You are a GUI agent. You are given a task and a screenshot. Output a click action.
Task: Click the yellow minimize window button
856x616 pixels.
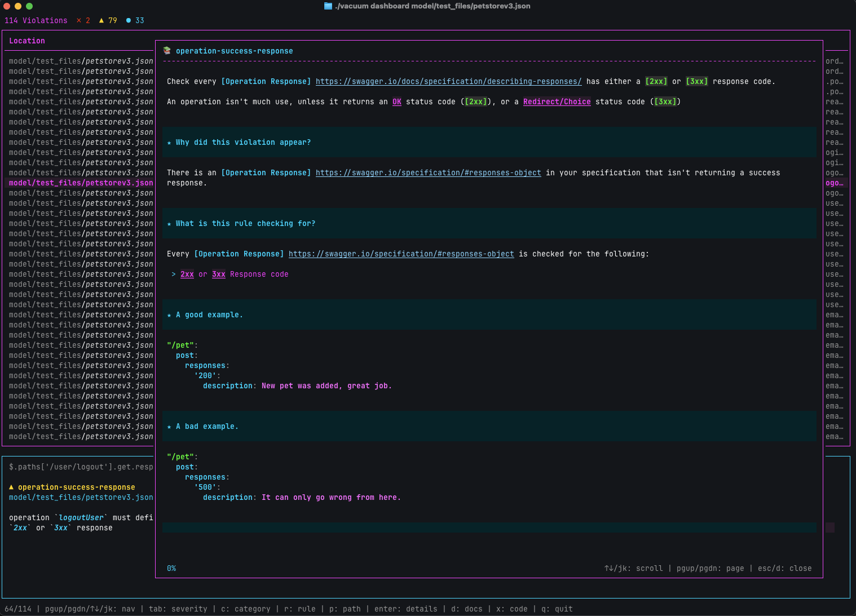18,6
